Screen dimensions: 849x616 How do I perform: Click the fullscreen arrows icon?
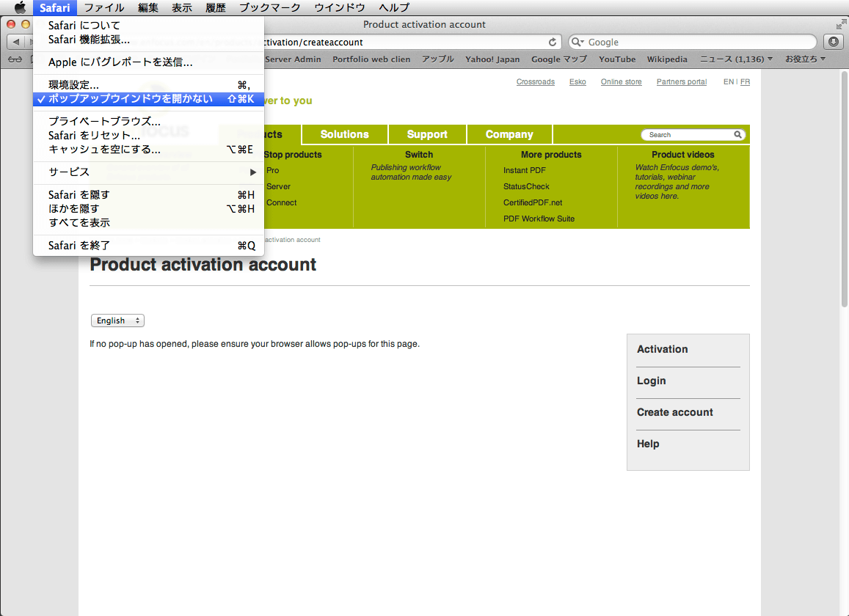coord(840,24)
